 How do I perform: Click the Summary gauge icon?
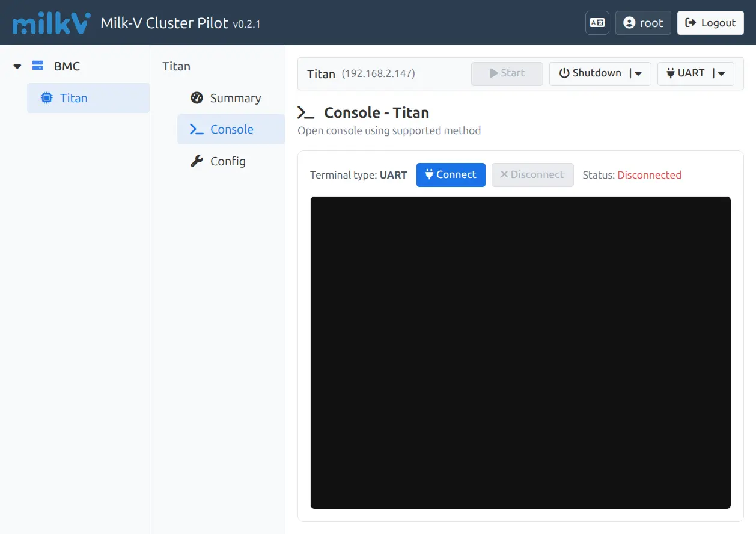click(x=197, y=98)
